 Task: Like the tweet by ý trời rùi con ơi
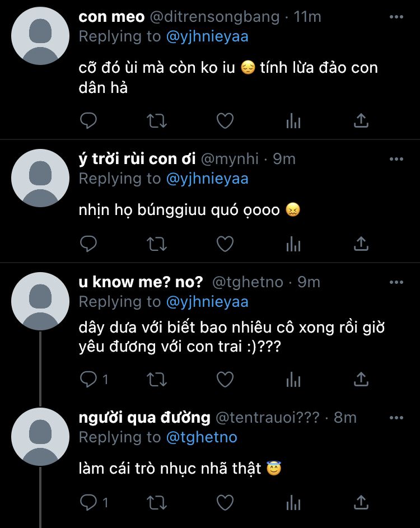click(x=225, y=244)
